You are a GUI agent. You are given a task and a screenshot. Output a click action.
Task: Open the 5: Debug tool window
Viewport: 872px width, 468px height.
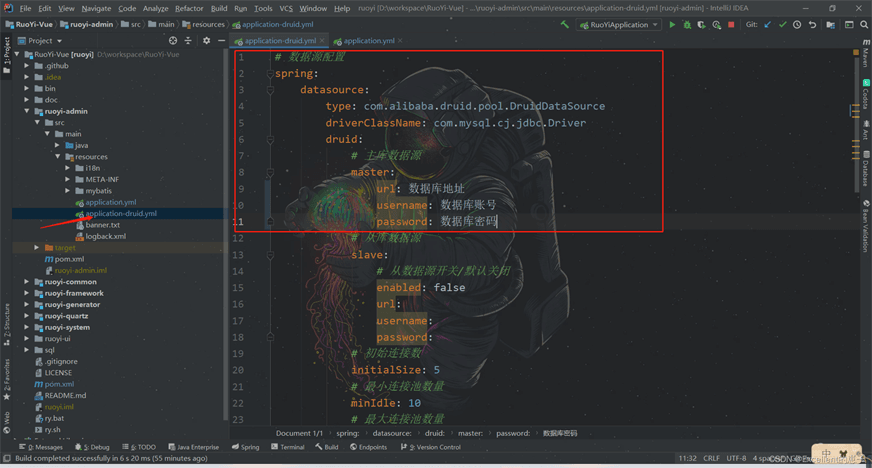(92, 447)
